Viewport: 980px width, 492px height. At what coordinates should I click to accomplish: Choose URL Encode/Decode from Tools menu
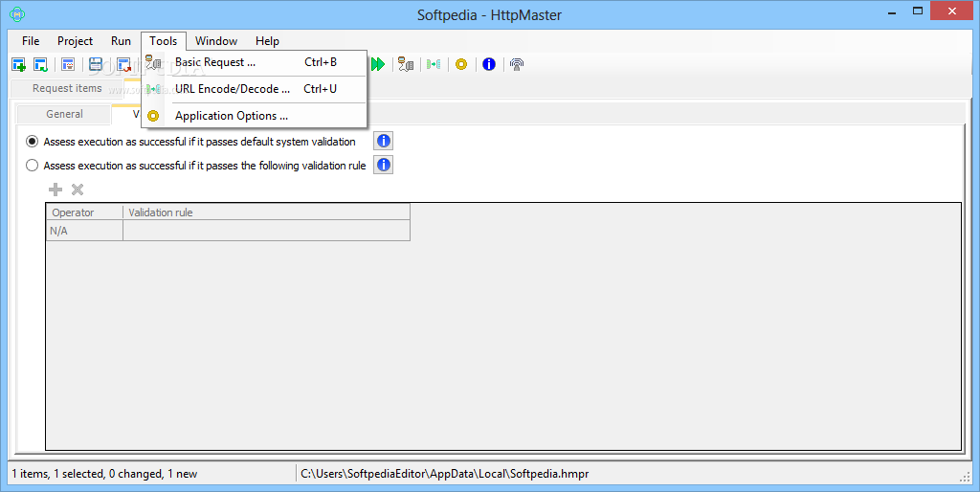(255, 89)
